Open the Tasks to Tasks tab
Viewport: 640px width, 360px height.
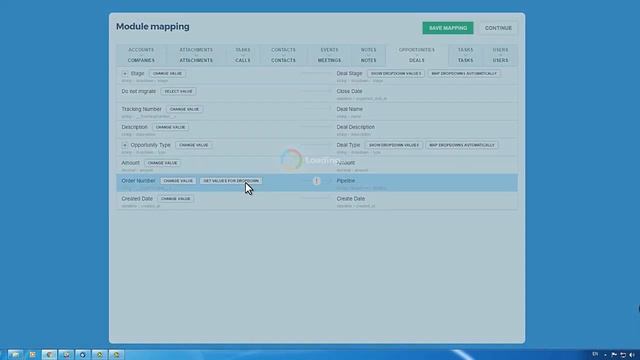click(x=465, y=55)
